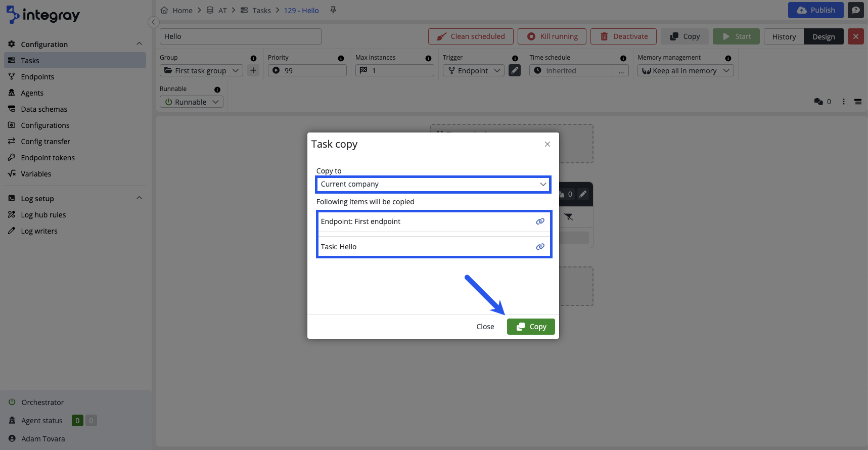Open the Runnable dropdown

coord(192,102)
